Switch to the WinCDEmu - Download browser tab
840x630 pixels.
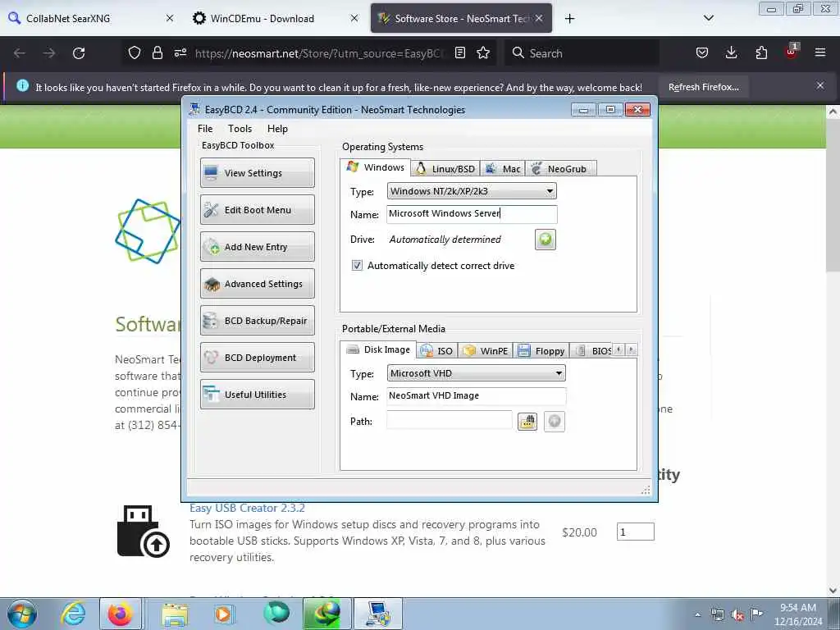[x=275, y=18]
